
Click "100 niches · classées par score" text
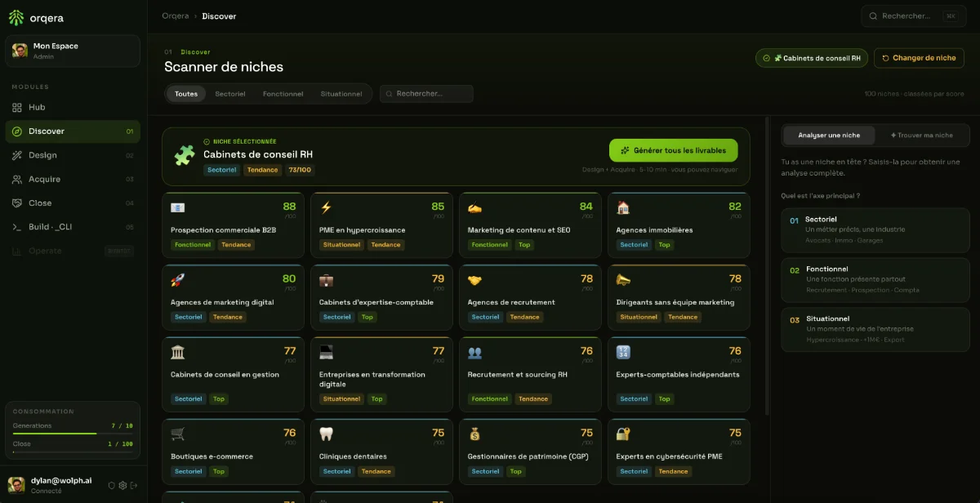coord(914,94)
